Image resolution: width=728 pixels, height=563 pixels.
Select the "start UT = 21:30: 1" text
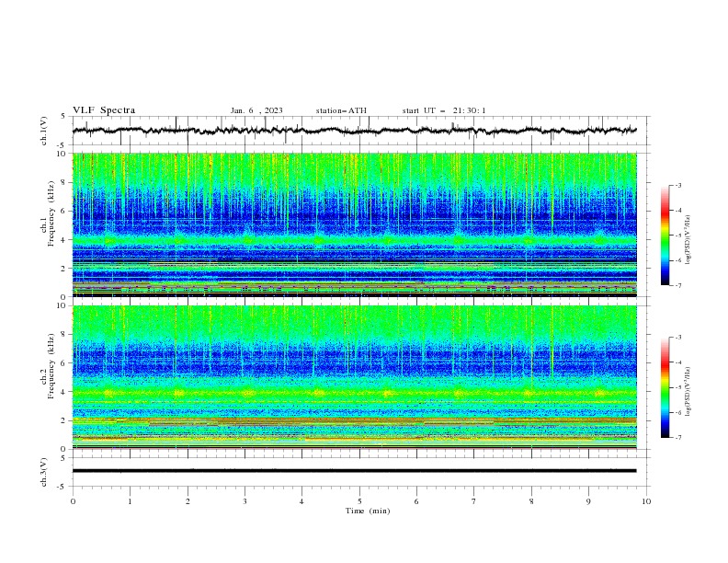(444, 110)
